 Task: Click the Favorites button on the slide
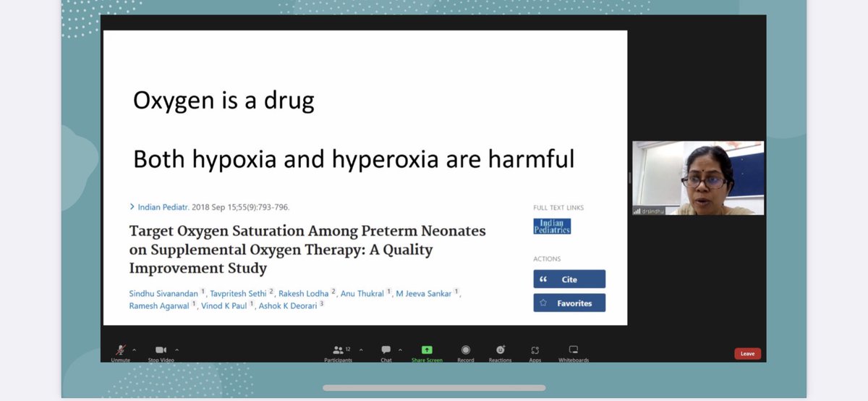569,303
